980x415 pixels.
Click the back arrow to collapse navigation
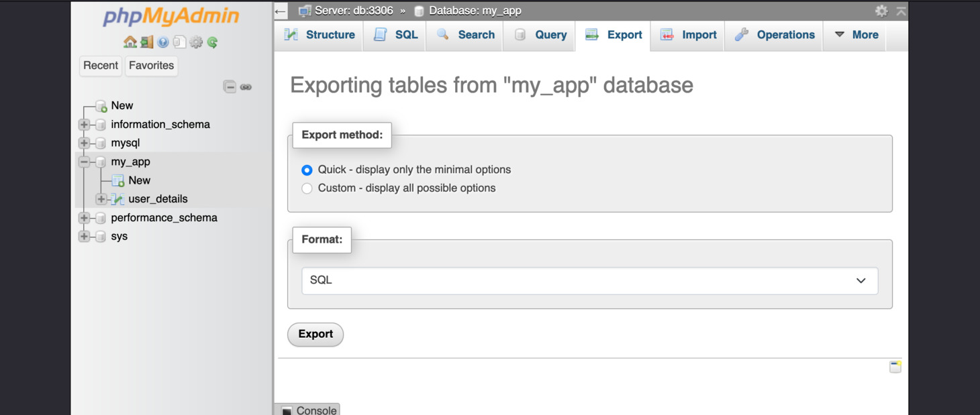click(x=281, y=11)
